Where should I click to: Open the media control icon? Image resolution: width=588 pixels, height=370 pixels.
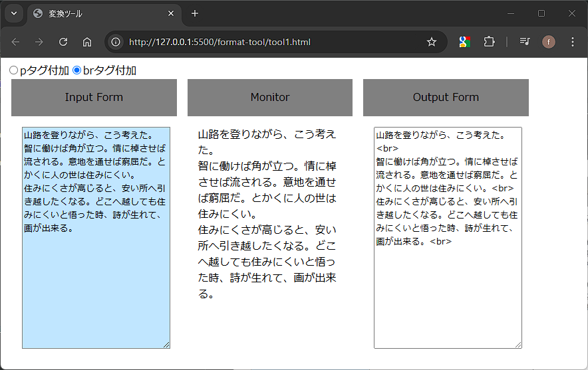525,42
